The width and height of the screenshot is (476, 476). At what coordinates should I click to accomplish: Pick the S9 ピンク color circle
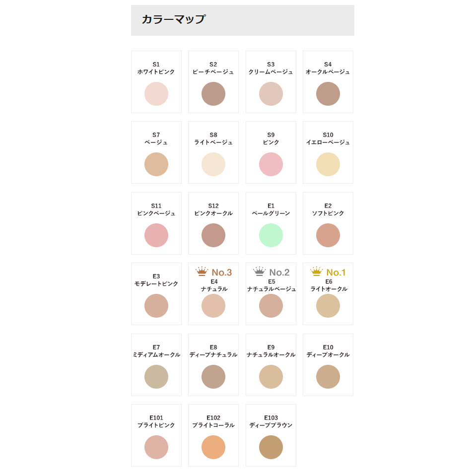pyautogui.click(x=271, y=164)
